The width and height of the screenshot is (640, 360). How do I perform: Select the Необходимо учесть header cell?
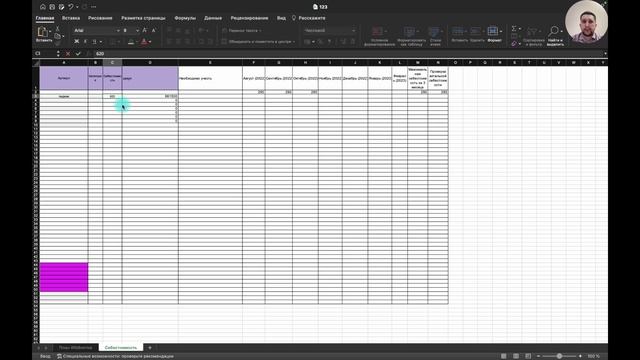[210, 78]
